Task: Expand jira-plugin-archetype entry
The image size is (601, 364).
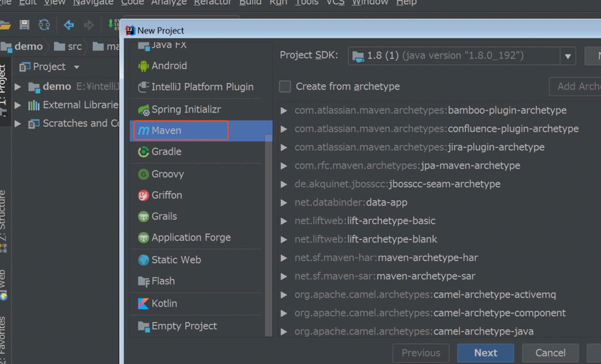Action: [284, 147]
